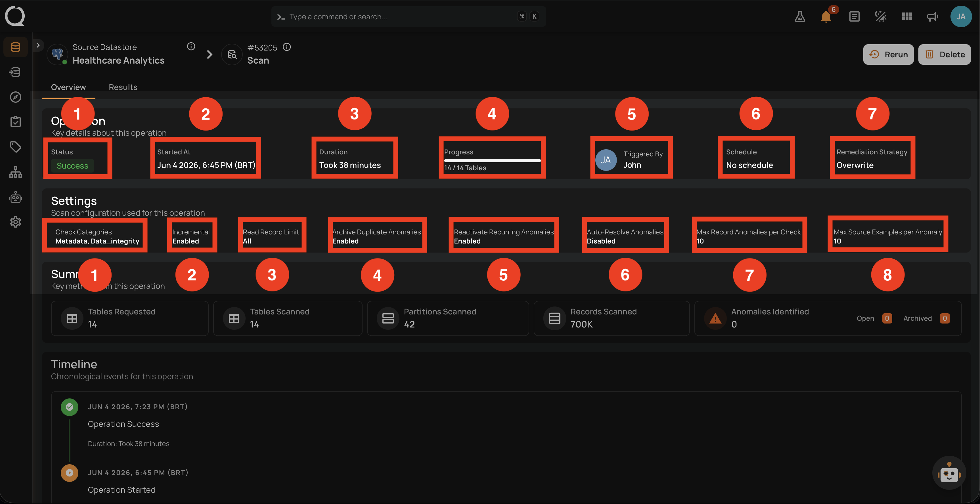This screenshot has height=504, width=980.
Task: Click the Anomalies Identified warning icon
Action: pyautogui.click(x=715, y=318)
